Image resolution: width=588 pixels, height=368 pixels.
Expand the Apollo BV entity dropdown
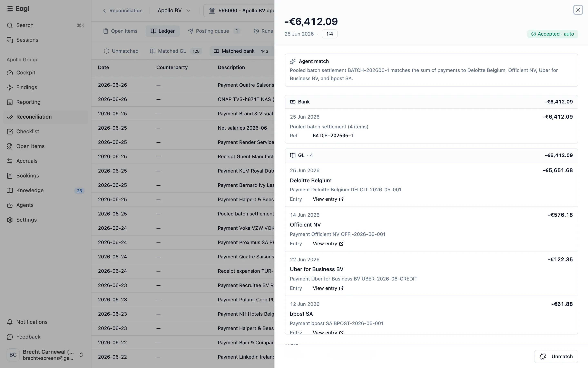174,10
